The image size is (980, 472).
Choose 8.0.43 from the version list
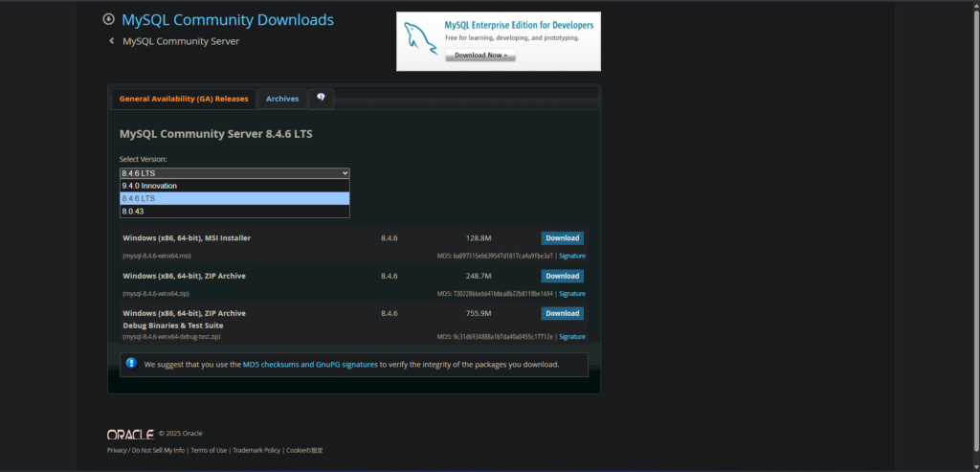coord(234,212)
